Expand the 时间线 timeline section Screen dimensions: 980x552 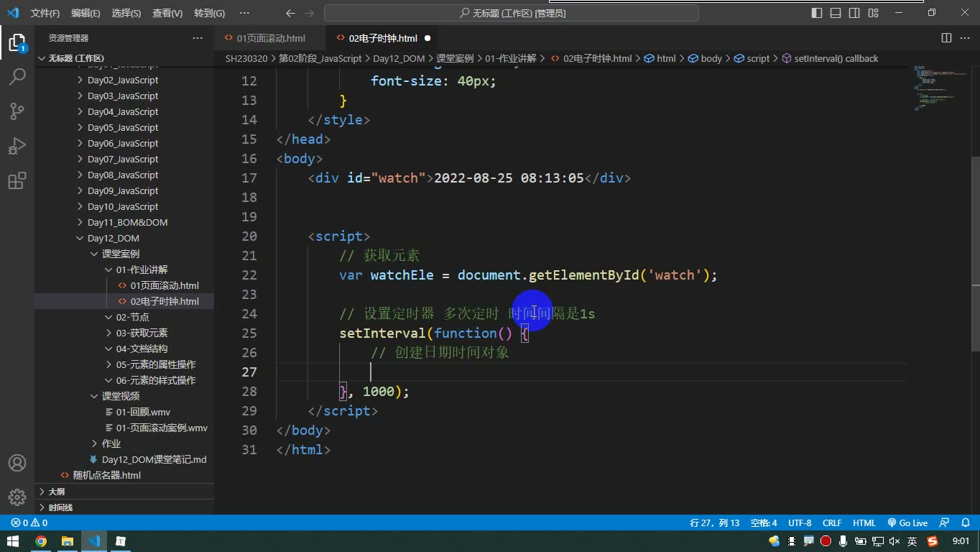pos(60,507)
